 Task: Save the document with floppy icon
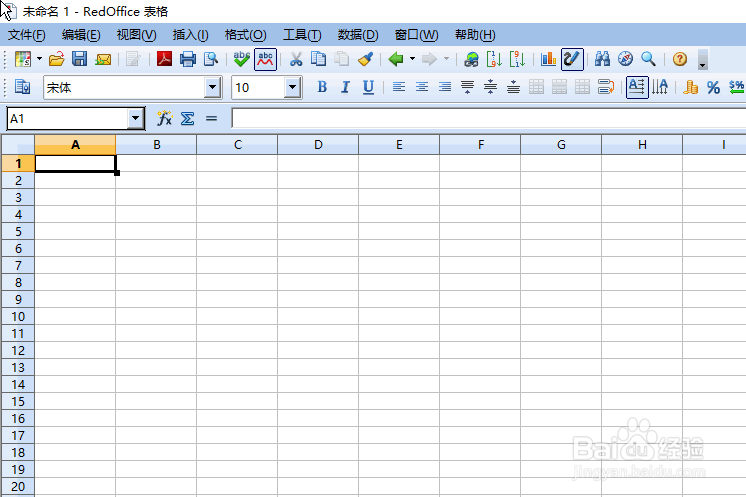pyautogui.click(x=79, y=59)
